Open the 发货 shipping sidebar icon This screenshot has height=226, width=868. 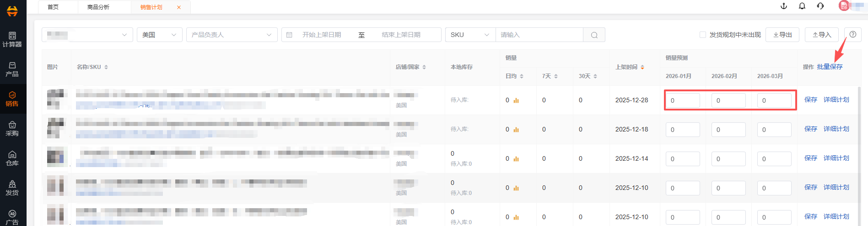12,188
